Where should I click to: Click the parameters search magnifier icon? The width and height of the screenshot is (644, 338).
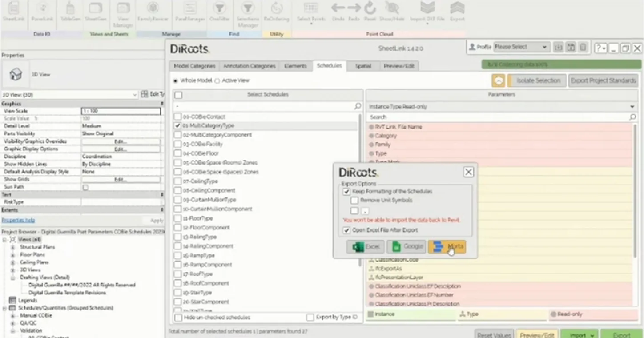(x=632, y=117)
